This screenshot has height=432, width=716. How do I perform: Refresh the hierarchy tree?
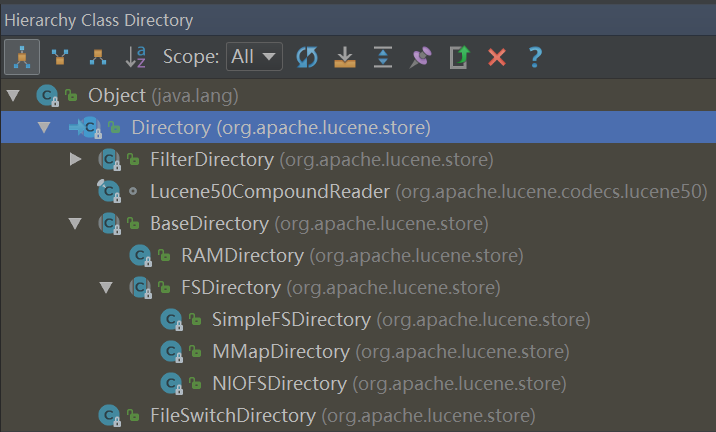[x=307, y=57]
